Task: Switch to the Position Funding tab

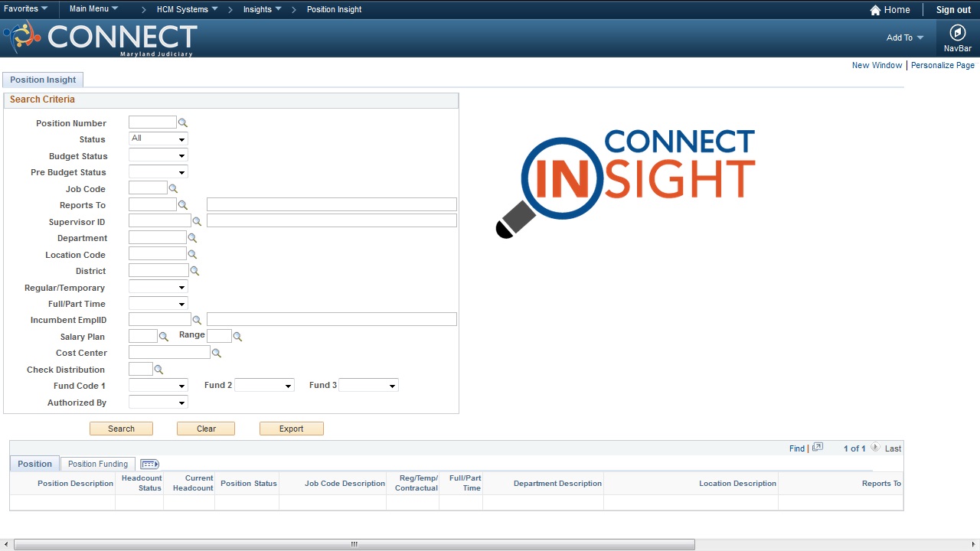Action: pyautogui.click(x=98, y=464)
